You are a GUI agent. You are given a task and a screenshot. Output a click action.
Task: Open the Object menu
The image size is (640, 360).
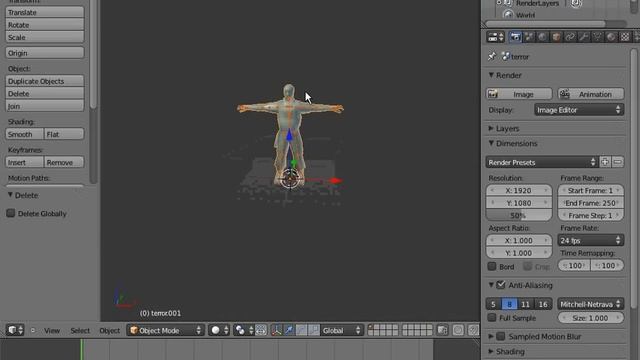tap(109, 330)
